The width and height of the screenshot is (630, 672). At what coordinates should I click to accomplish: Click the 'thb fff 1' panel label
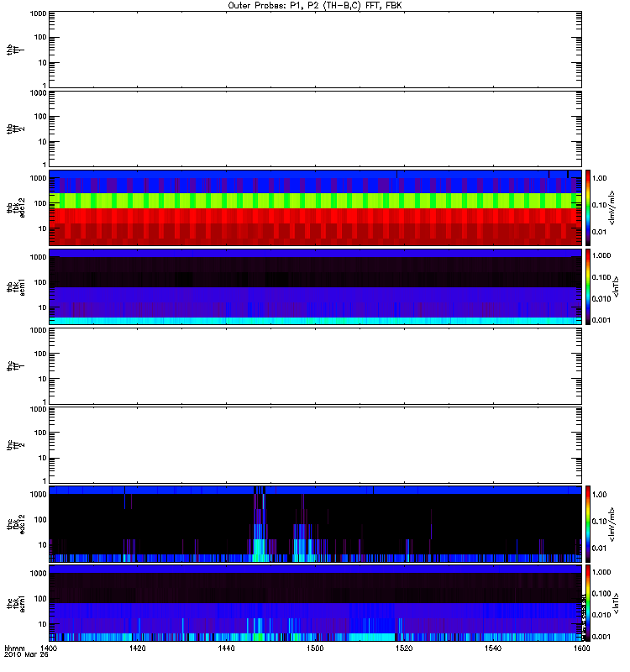point(15,50)
